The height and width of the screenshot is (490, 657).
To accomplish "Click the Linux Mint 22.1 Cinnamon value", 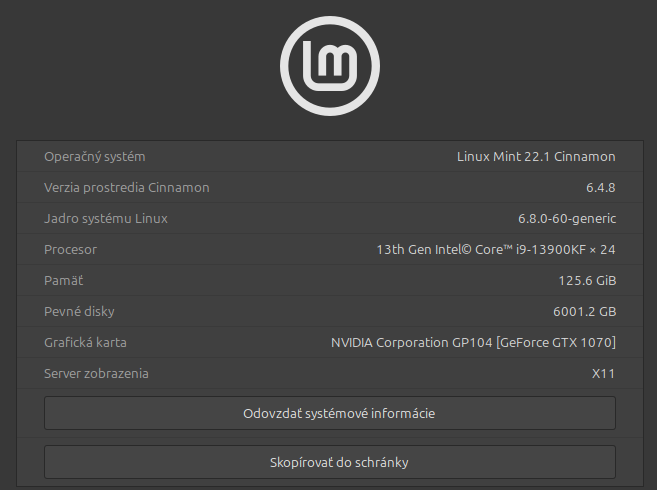I will coord(536,157).
